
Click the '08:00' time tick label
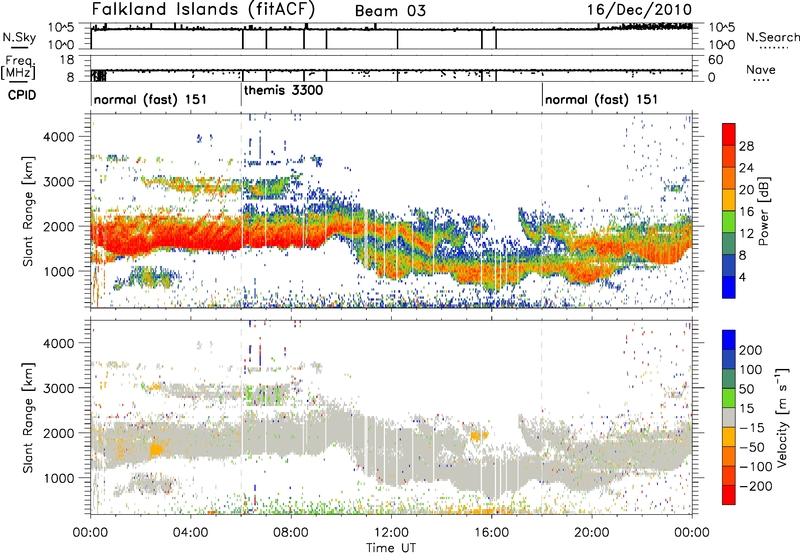click(291, 533)
